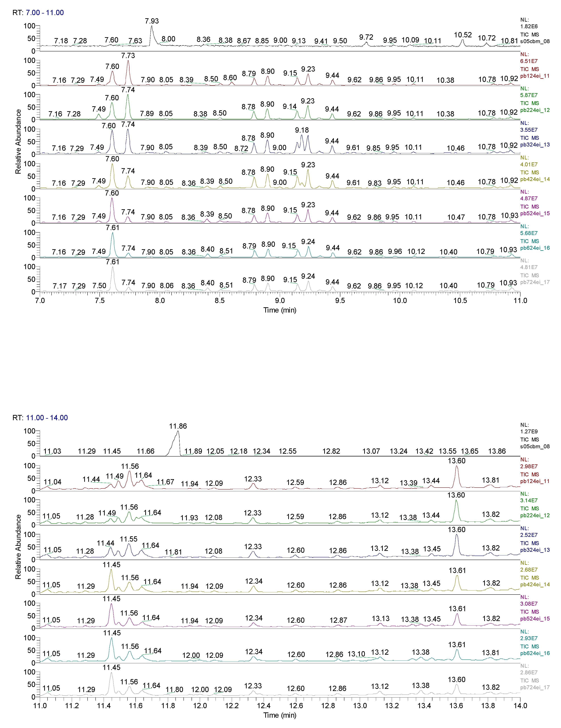Select the 7.73 peak label
Viewport: 561px width, 728px height.
pyautogui.click(x=128, y=56)
